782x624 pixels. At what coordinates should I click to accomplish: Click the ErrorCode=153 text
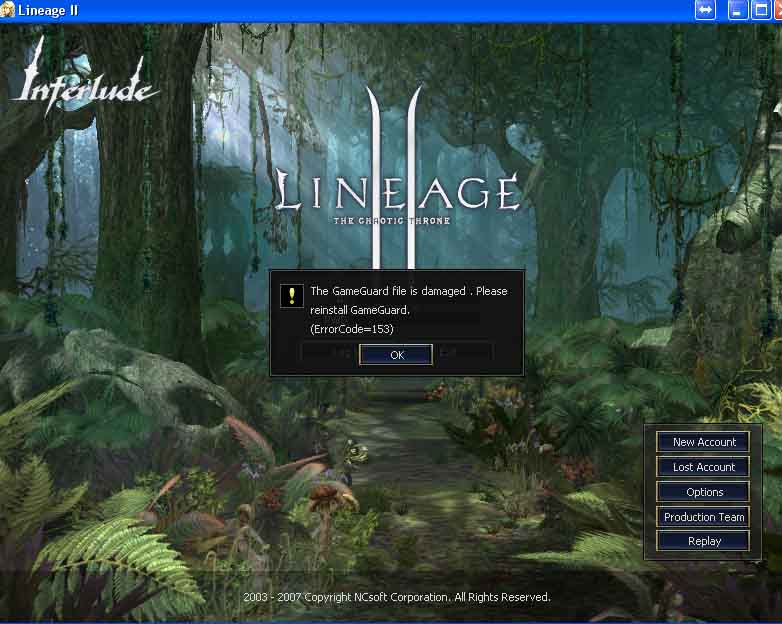pos(352,329)
